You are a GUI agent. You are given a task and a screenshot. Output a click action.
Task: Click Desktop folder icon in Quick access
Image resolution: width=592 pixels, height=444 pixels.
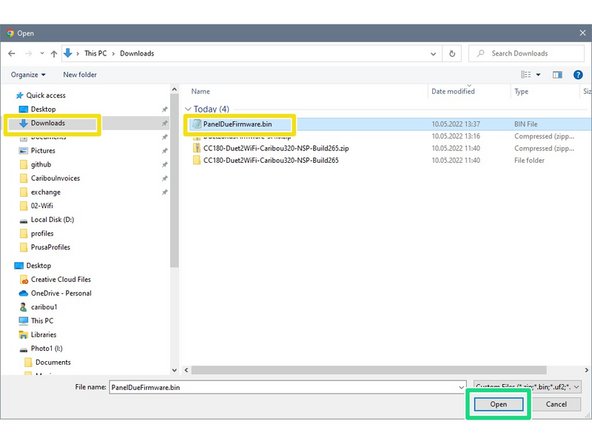coord(23,109)
